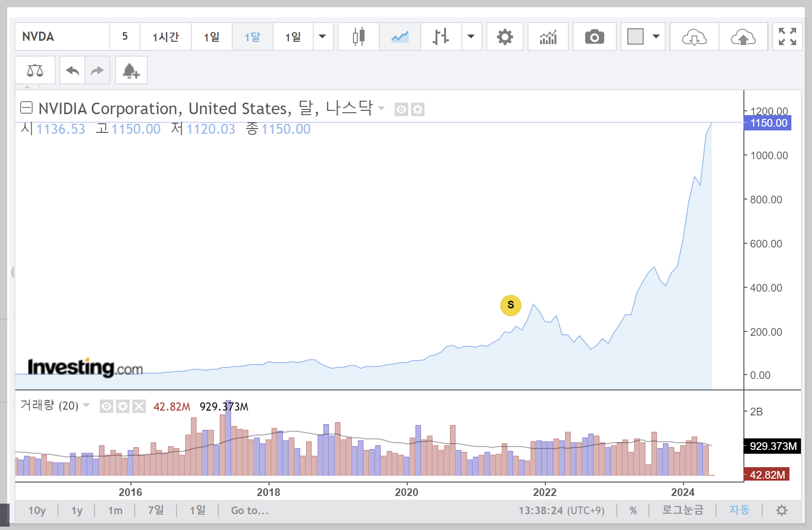Click the yellow S split marker
The height and width of the screenshot is (530, 812).
point(510,305)
